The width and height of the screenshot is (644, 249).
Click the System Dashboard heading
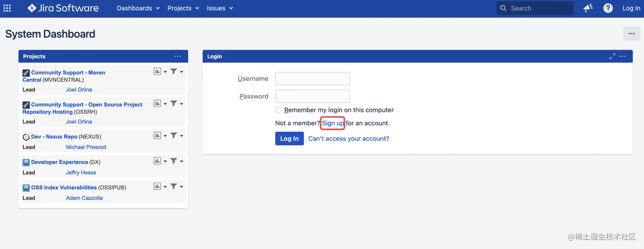point(50,34)
